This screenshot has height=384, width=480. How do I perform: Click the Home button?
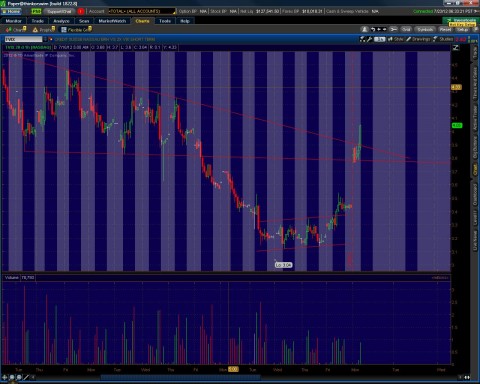click(x=12, y=11)
